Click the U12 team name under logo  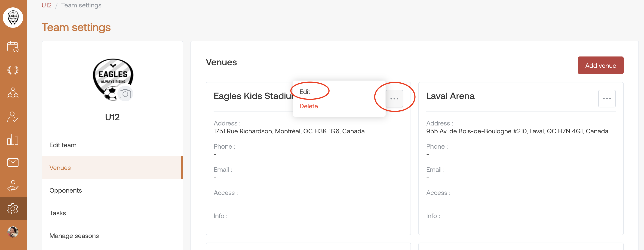[x=112, y=117]
